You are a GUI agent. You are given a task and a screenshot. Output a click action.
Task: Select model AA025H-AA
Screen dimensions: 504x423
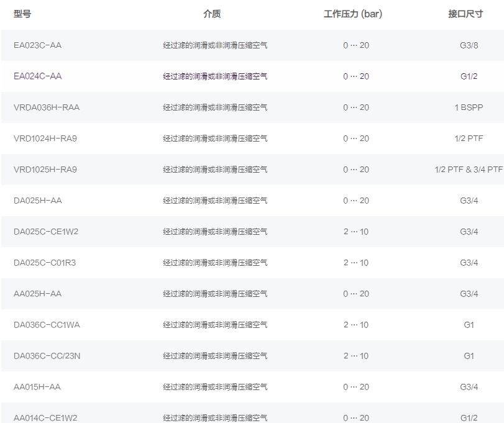(37, 294)
